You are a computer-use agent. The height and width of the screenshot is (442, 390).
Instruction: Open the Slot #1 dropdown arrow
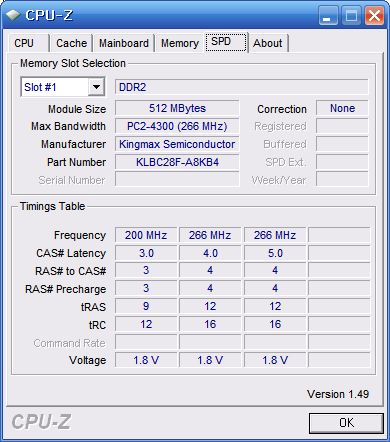96,87
